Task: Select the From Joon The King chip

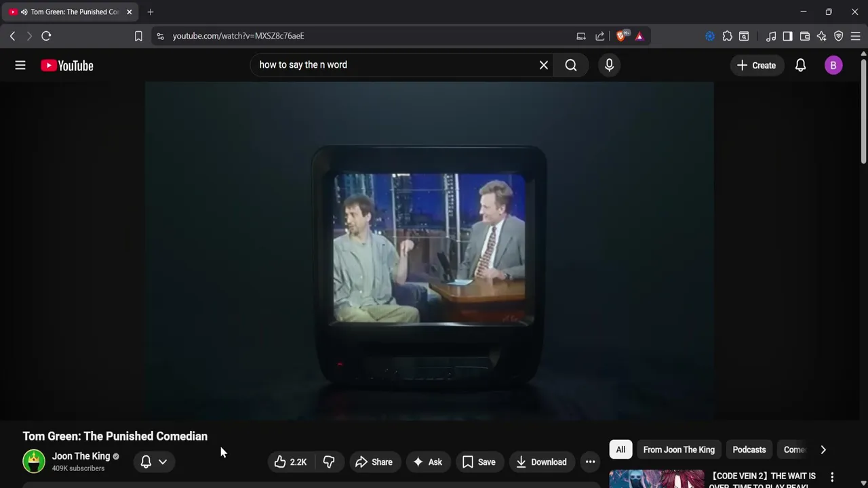Action: [x=679, y=449]
